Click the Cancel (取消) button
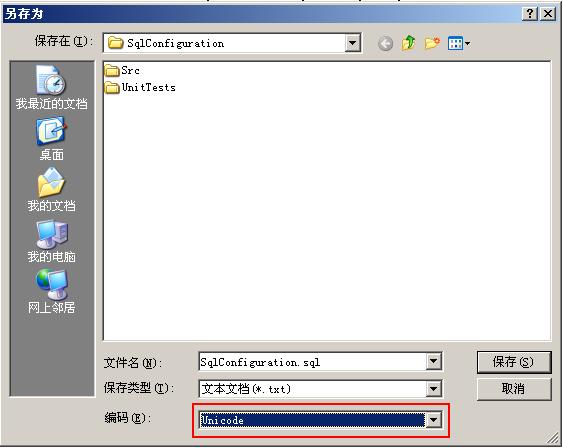The image size is (563, 448). pyautogui.click(x=514, y=388)
